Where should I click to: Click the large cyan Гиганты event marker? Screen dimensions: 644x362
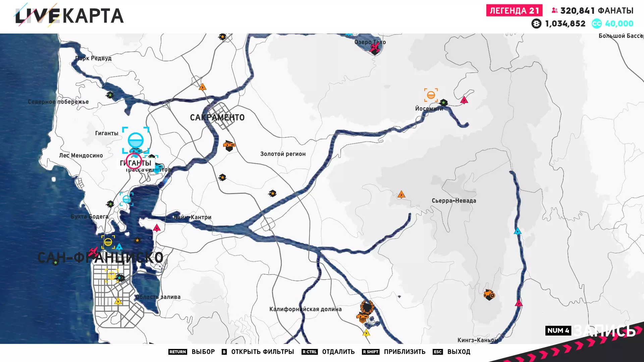[136, 140]
